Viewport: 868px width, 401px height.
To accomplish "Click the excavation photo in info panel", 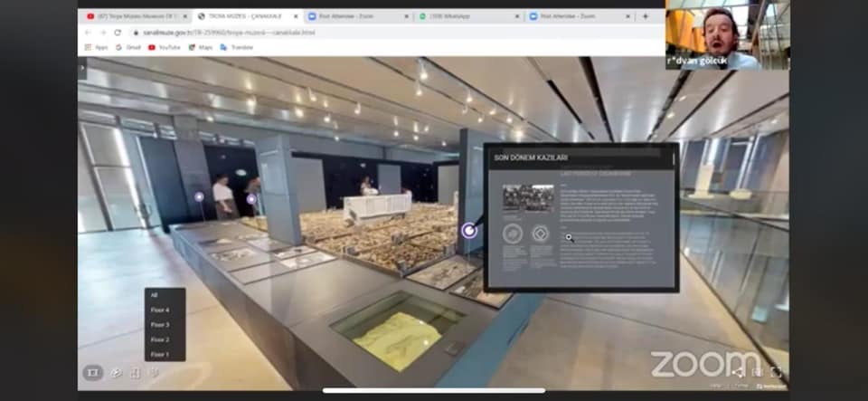I will coord(527,198).
